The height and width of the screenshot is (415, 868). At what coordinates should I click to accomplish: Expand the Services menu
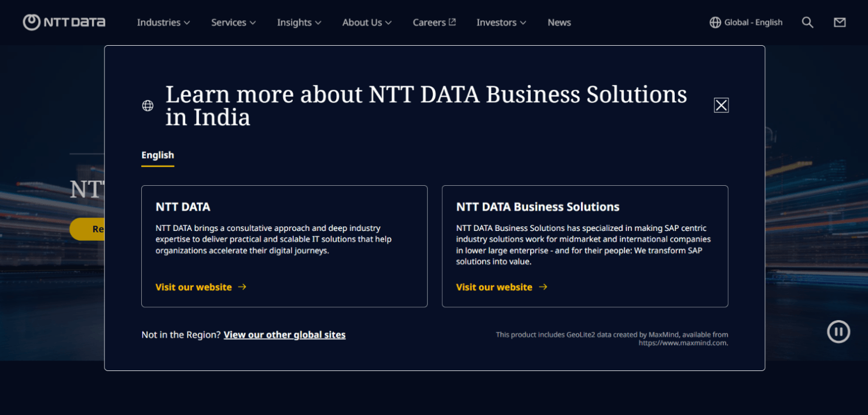click(233, 23)
